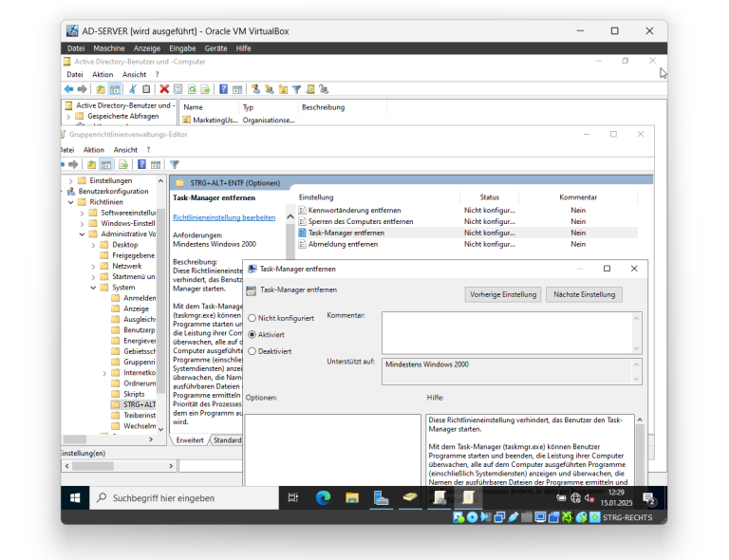
Task: Open the VirtualBox Maschine menu
Action: (109, 48)
